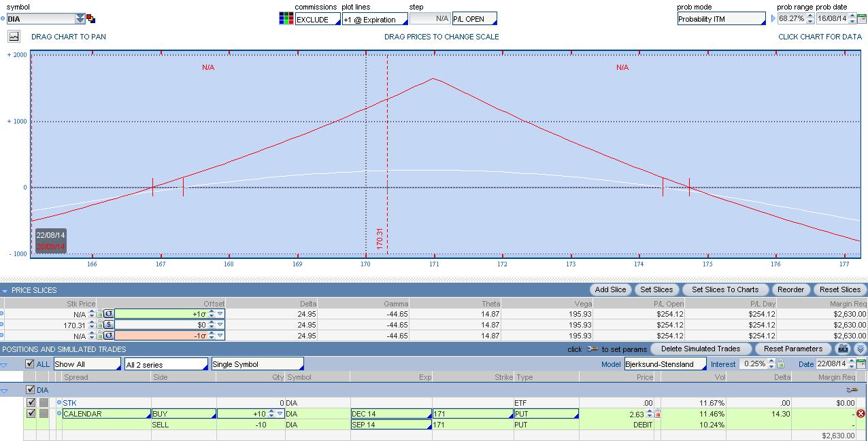Click the linked-windows squares icon beside DIA symbol

coord(91,19)
